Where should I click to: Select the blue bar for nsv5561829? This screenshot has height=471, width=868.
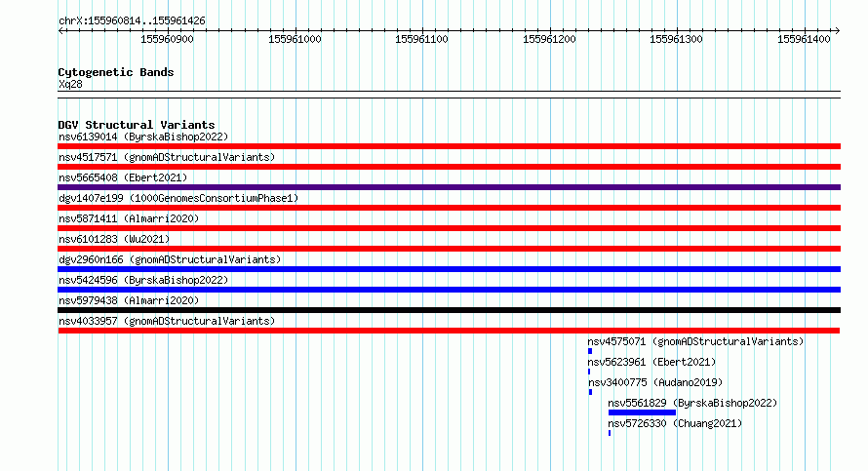click(642, 412)
